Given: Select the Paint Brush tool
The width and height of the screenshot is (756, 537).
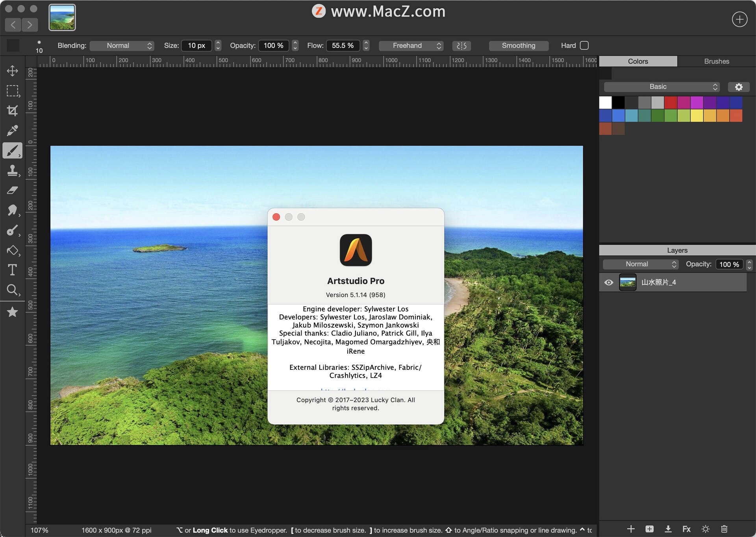Looking at the screenshot, I should click(12, 150).
